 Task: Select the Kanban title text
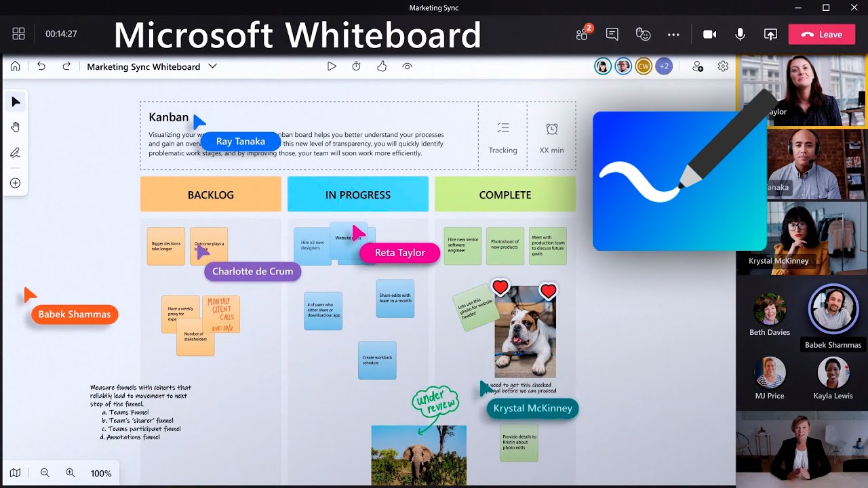pos(168,117)
